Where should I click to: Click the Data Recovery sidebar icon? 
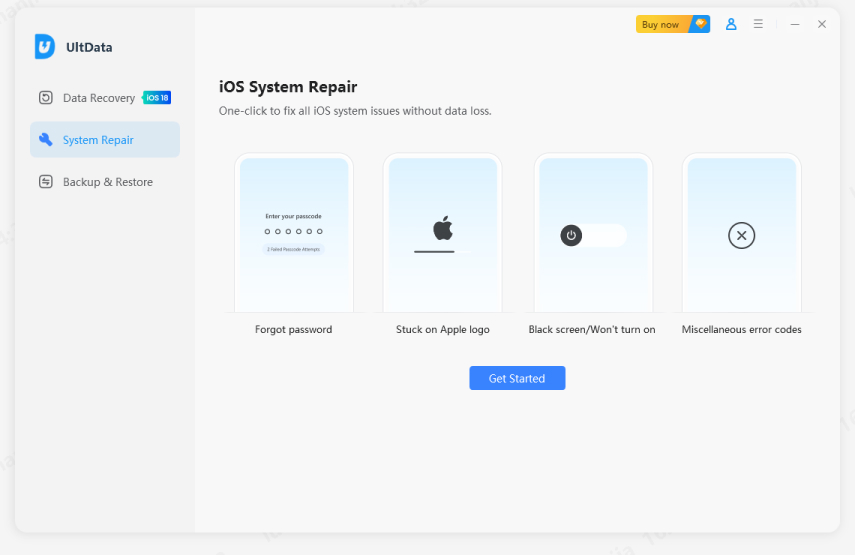(46, 98)
